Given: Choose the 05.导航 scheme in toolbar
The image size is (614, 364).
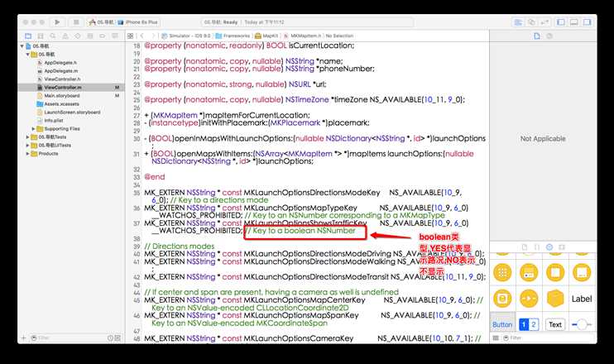Looking at the screenshot, I should click(x=102, y=22).
